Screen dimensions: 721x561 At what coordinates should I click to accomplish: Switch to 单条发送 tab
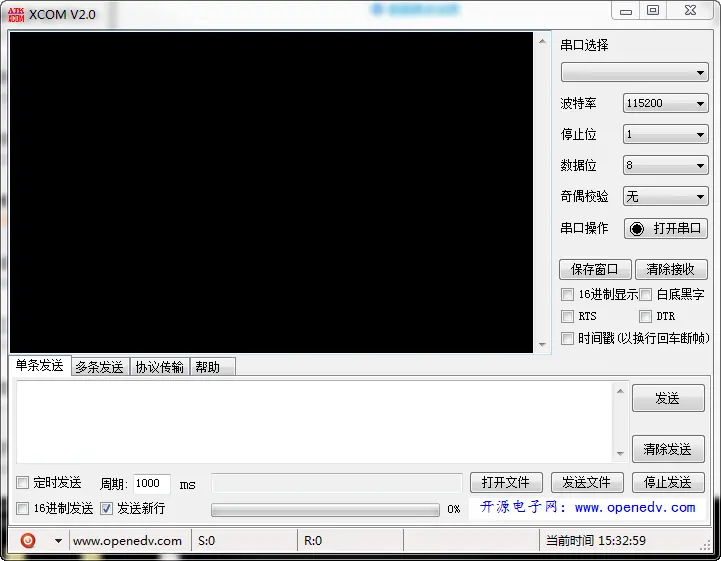40,366
